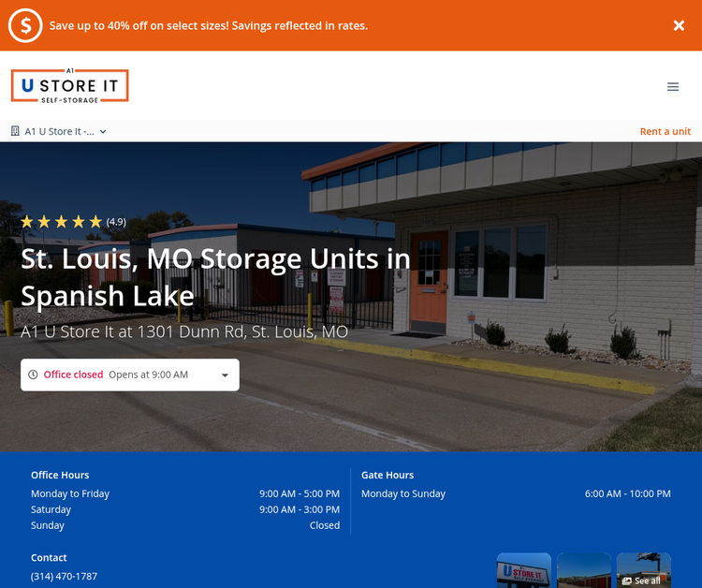Click the (4.9) rating value
The width and height of the screenshot is (702, 588).
pyautogui.click(x=116, y=222)
